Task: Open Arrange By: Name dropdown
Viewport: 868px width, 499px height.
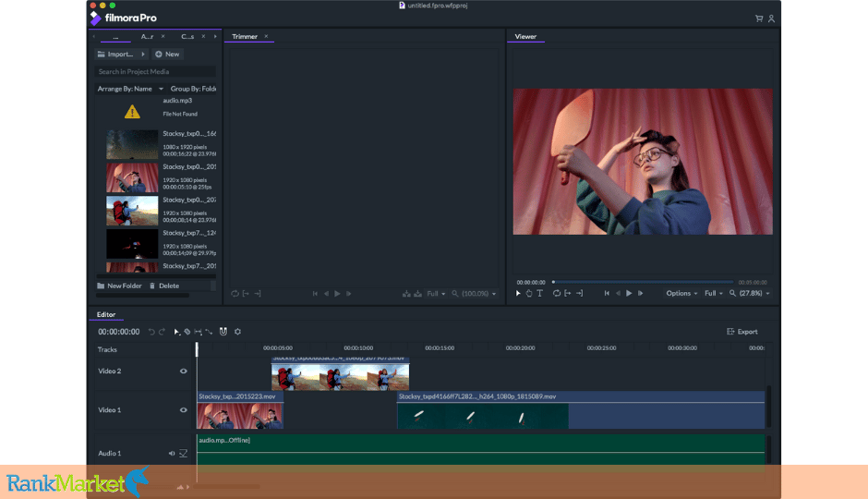Action: tap(130, 89)
